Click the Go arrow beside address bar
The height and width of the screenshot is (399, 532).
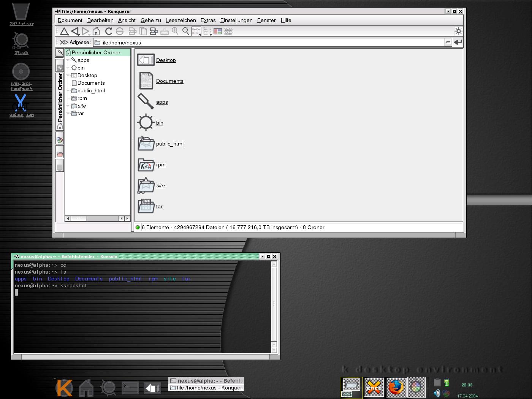click(x=458, y=42)
